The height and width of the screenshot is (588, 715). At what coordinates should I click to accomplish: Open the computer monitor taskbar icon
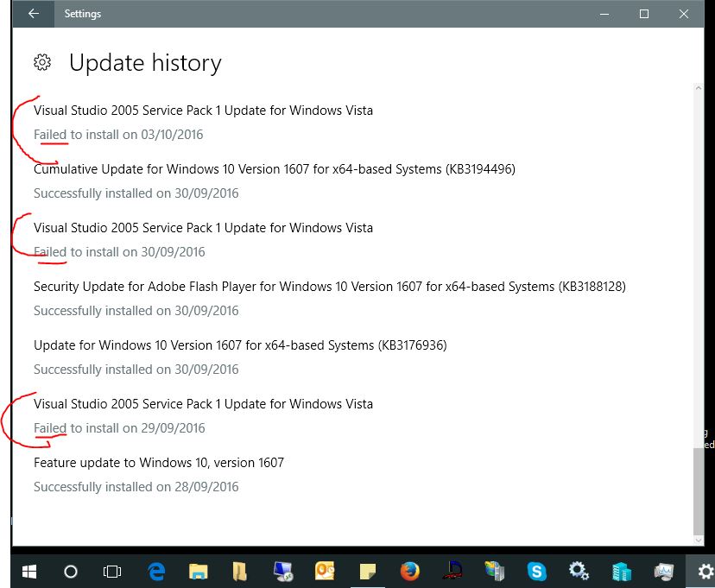click(282, 572)
